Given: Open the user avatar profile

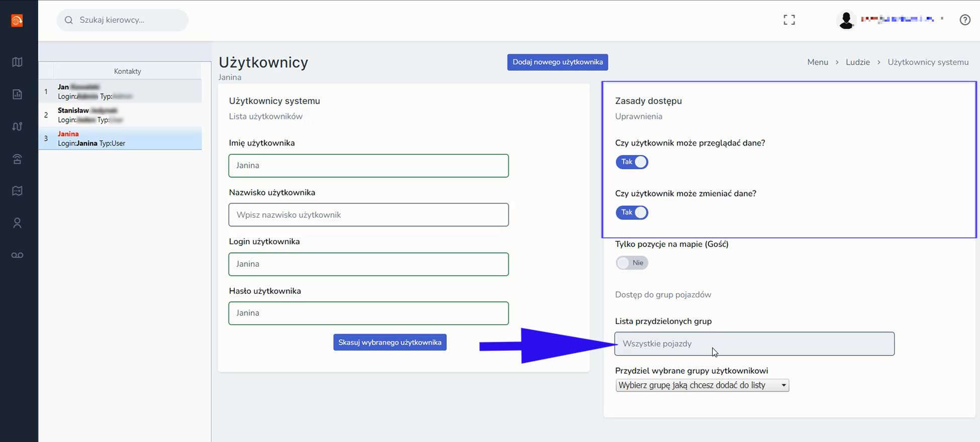Looking at the screenshot, I should [x=846, y=20].
